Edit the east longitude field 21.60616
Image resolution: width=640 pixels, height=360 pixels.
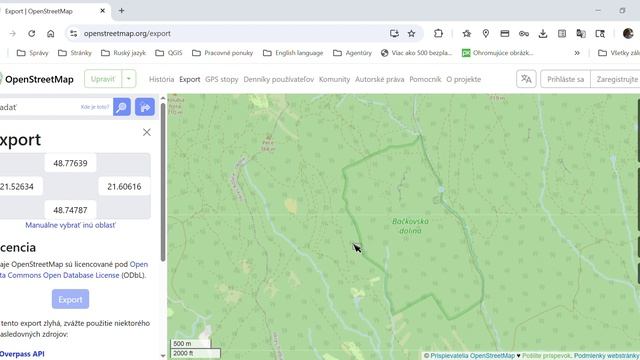pos(124,187)
